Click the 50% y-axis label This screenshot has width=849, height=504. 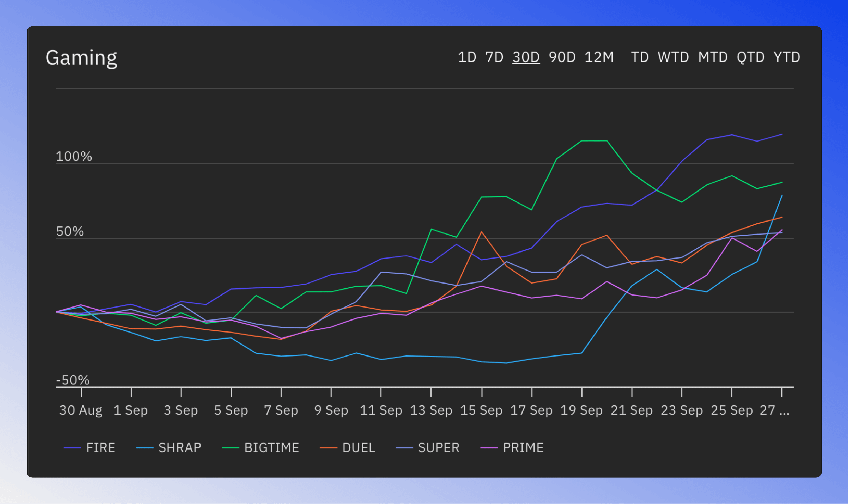(x=70, y=232)
